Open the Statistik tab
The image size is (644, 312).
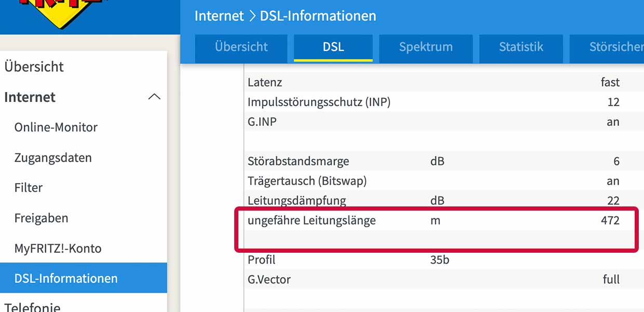point(521,47)
